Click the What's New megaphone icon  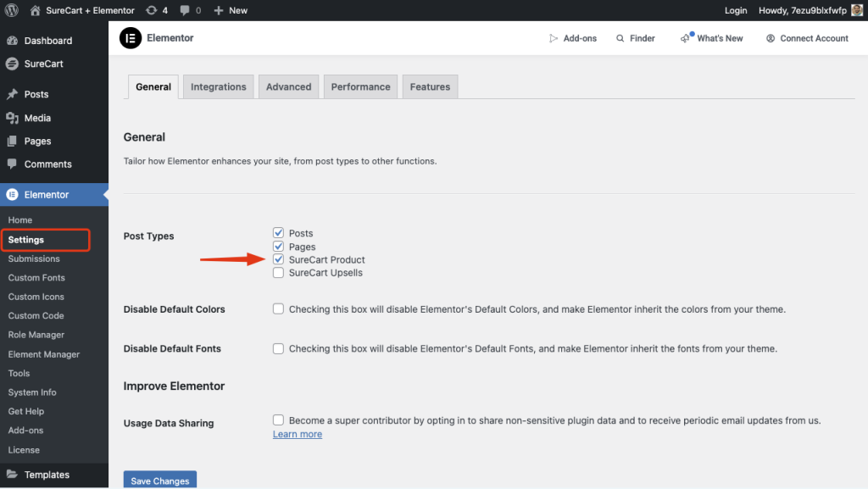pyautogui.click(x=686, y=38)
